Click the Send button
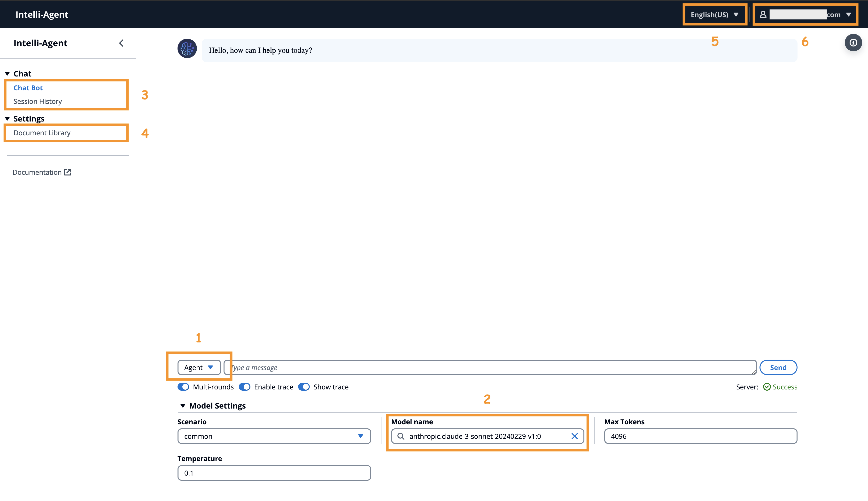868x501 pixels. tap(778, 367)
